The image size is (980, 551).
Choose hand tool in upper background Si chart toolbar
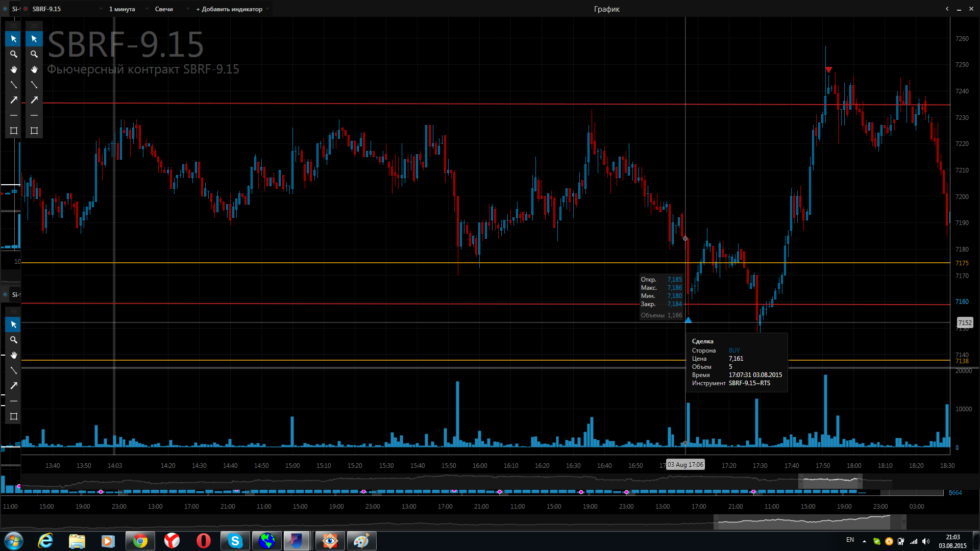14,69
